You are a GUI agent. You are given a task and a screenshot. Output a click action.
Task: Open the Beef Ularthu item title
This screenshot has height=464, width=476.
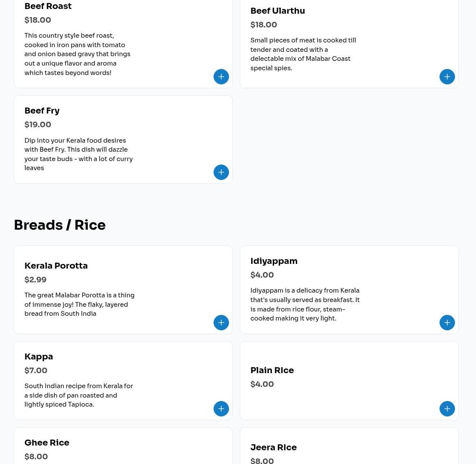277,11
